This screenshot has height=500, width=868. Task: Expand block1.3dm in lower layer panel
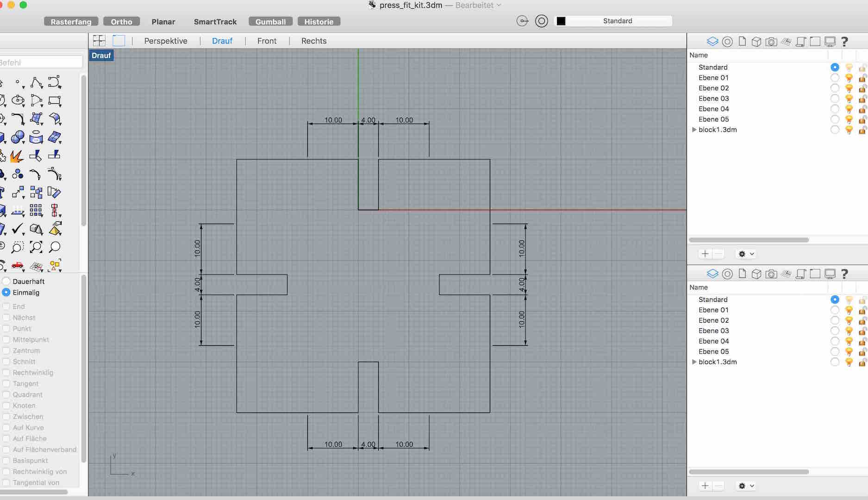click(694, 362)
